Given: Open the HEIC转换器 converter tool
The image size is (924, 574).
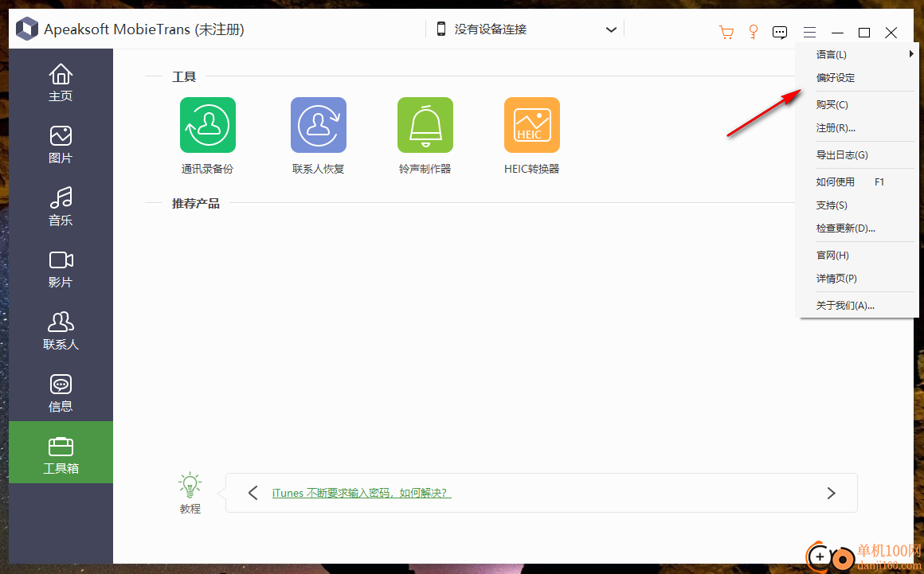Looking at the screenshot, I should point(531,125).
